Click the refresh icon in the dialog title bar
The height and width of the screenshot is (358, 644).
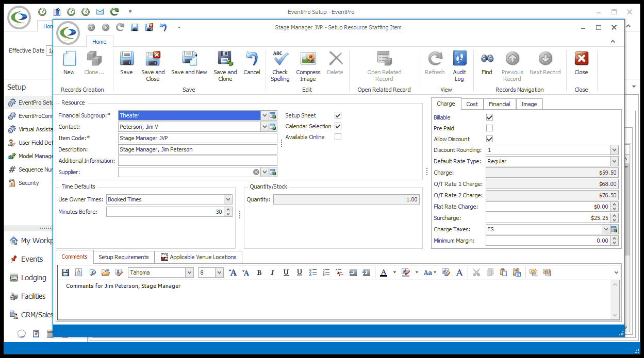click(120, 27)
